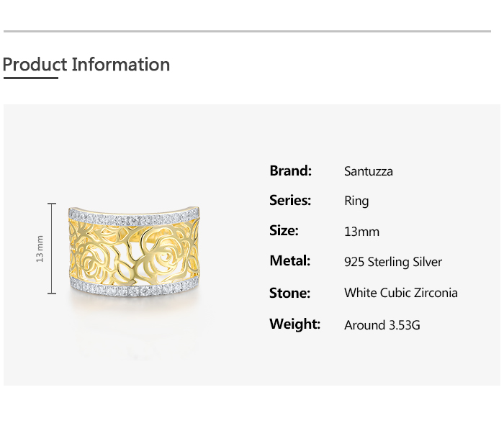Click the Stone: label
Image resolution: width=504 pixels, height=423 pixels.
coord(289,293)
